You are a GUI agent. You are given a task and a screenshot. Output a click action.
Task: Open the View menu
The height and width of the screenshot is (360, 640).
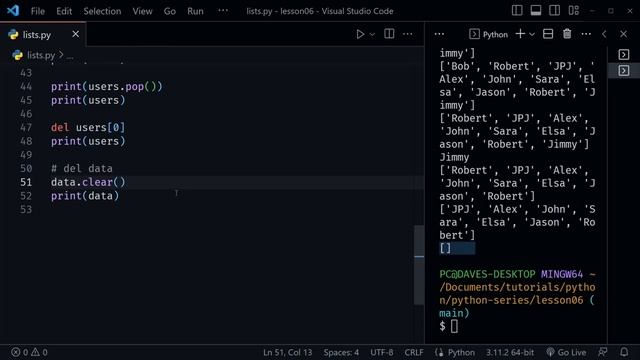[142, 11]
